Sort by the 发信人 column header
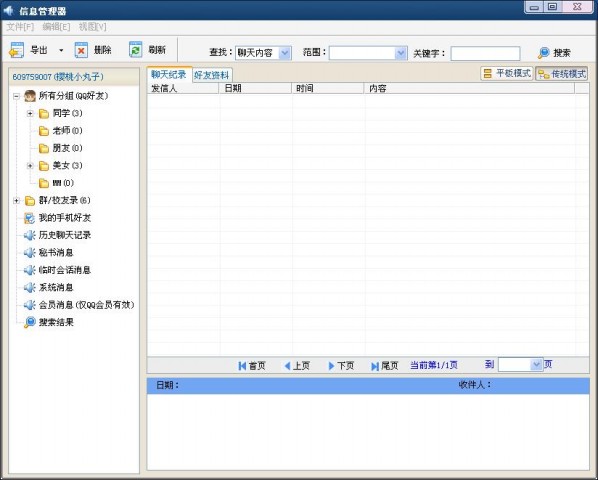Viewport: 598px width, 480px height. click(183, 88)
